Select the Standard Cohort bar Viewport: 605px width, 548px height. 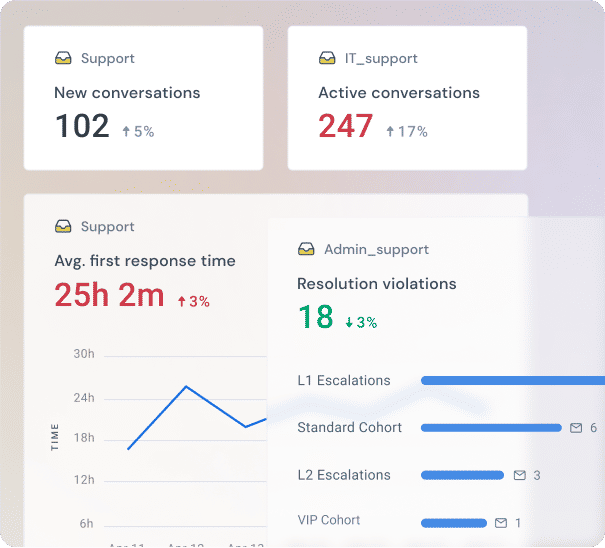491,428
